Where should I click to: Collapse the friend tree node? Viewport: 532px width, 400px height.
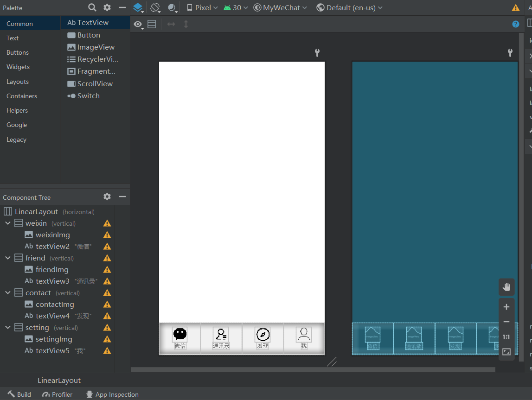tap(7, 258)
